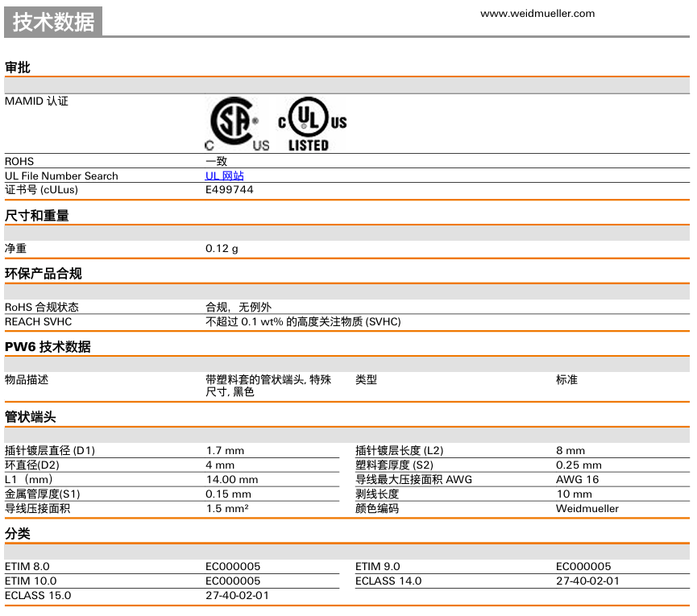Viewport: 697px width, 616px height.
Task: Select the AWG 16 value
Action: [577, 480]
